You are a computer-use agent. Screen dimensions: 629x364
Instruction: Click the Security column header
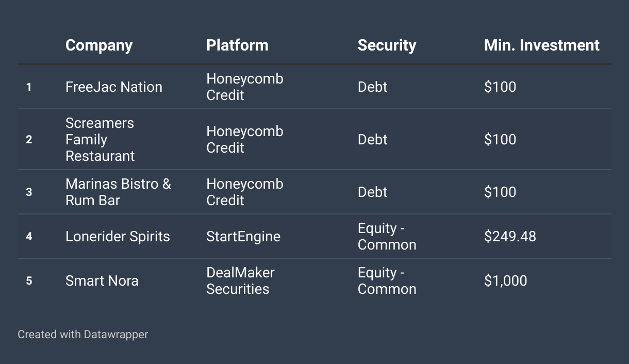click(x=387, y=45)
